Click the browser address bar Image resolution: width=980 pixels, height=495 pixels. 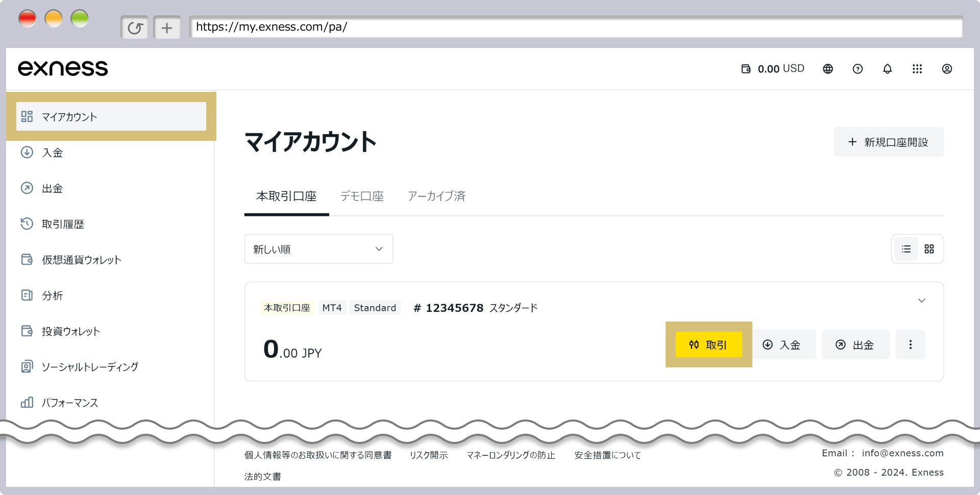(x=576, y=27)
